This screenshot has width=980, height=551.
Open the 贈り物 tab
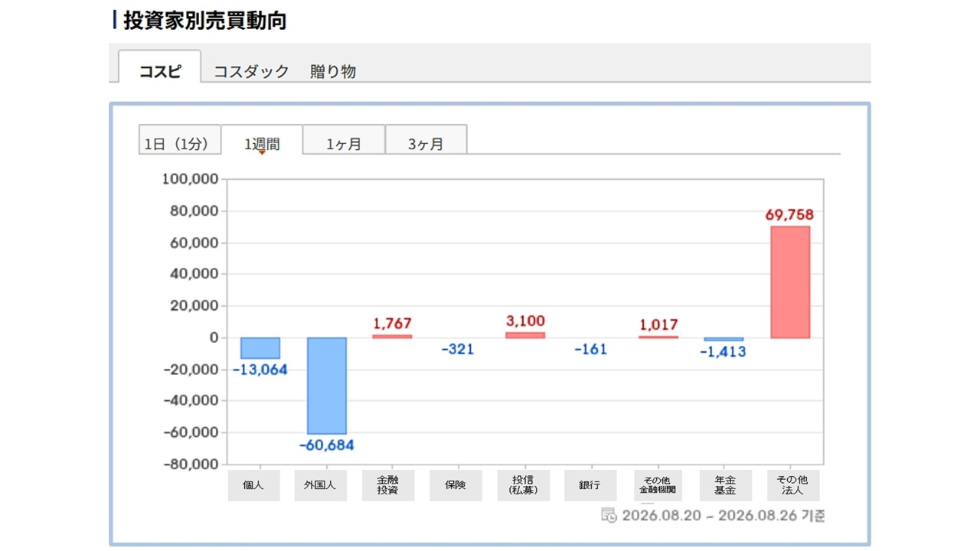333,71
